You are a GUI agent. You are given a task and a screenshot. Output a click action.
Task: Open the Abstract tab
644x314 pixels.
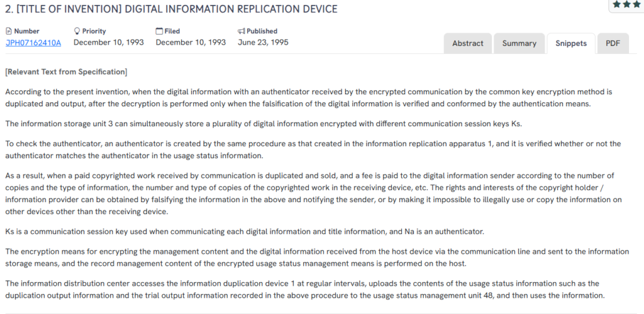point(468,43)
